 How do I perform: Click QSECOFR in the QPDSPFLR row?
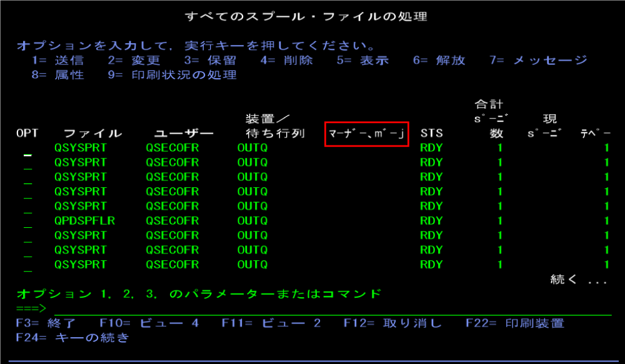pos(172,221)
